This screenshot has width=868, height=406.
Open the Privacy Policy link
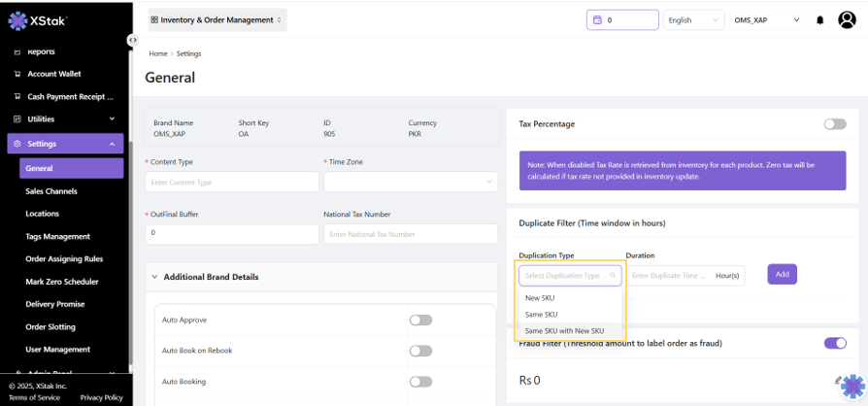coord(101,397)
